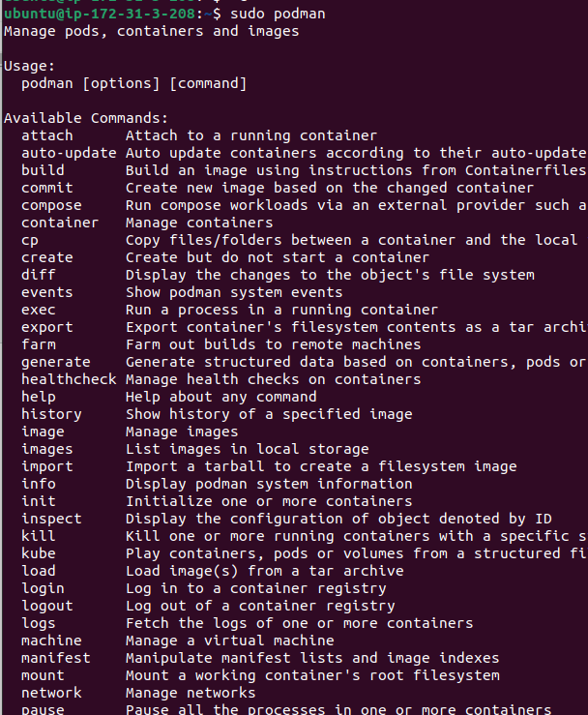This screenshot has height=715, width=588.
Task: Click on the 'machine' command entry
Action: (51, 641)
